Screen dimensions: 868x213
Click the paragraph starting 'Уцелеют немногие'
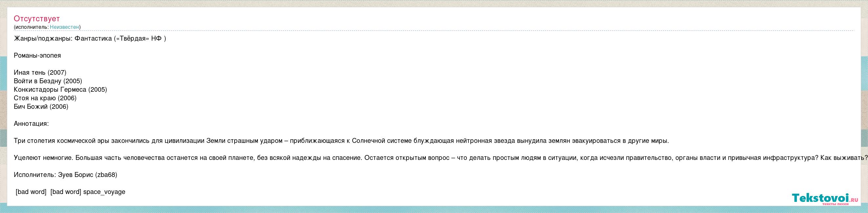[441, 158]
